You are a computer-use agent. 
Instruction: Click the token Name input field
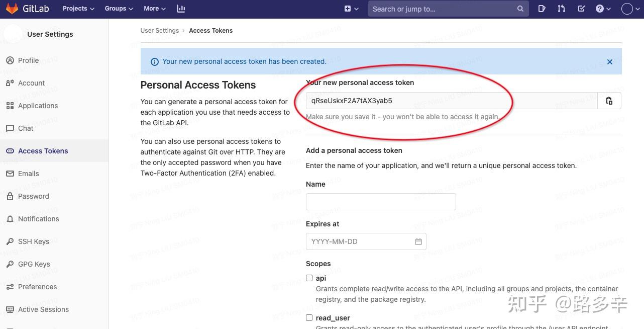click(x=380, y=201)
